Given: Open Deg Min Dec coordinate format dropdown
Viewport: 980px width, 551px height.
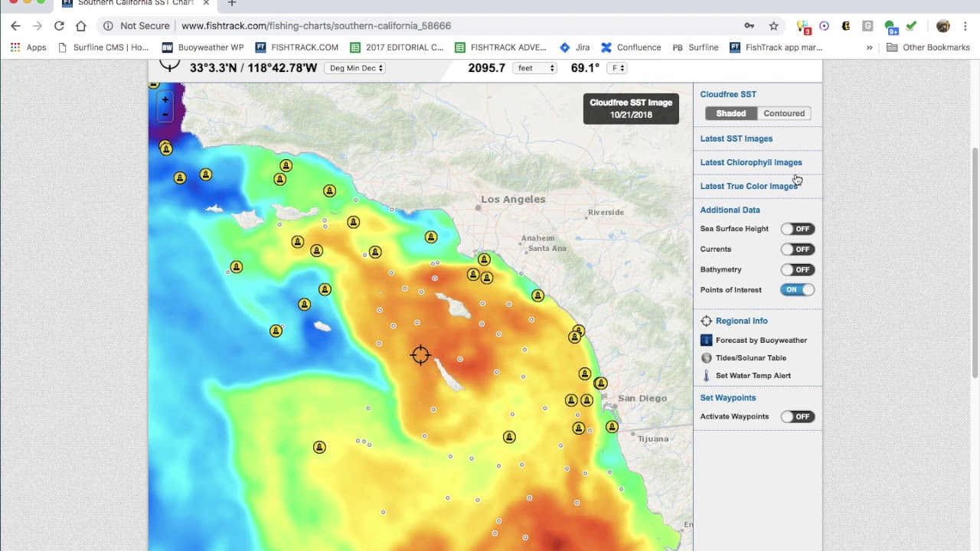Looking at the screenshot, I should tap(356, 68).
